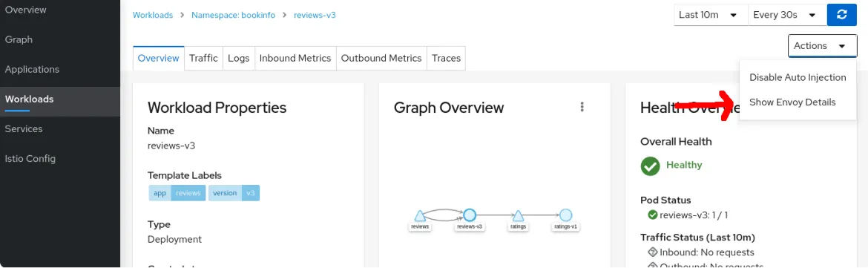This screenshot has height=268, width=868.
Task: Choose Show Envoy Details menu option
Action: (792, 102)
